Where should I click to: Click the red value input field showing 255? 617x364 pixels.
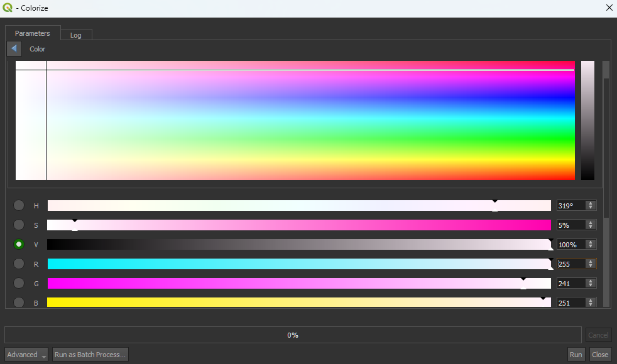point(571,264)
